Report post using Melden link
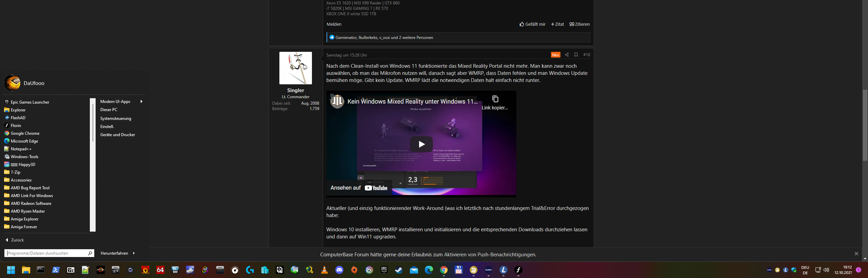Image resolution: width=868 pixels, height=278 pixels. coord(334,24)
